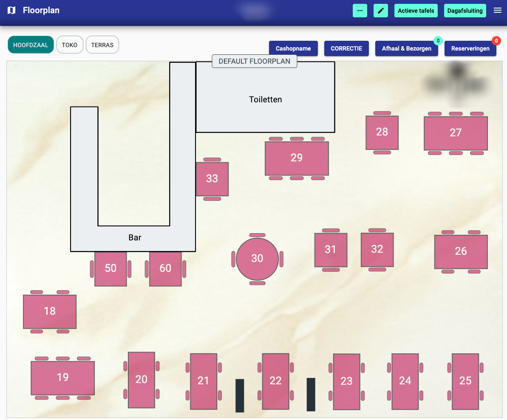Image resolution: width=507 pixels, height=420 pixels.
Task: View Reserveringen
Action: [x=470, y=48]
